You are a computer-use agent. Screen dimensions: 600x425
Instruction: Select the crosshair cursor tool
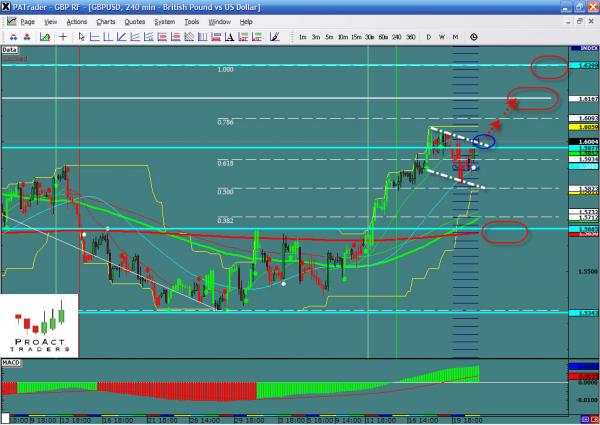point(64,35)
